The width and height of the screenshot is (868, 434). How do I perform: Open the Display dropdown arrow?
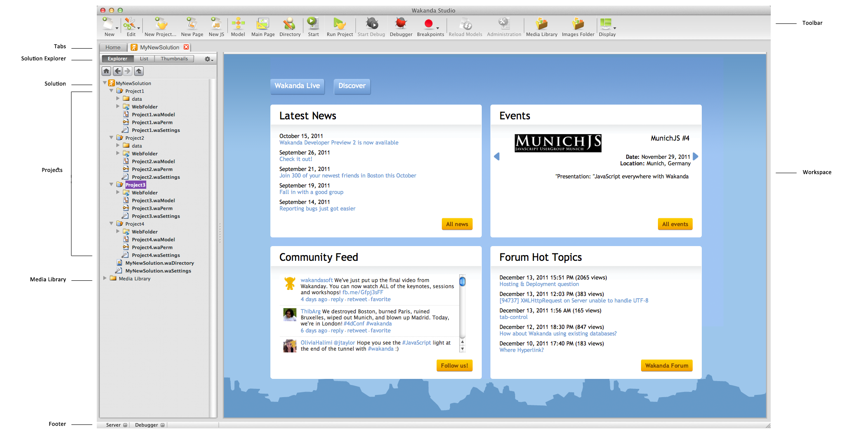click(615, 28)
